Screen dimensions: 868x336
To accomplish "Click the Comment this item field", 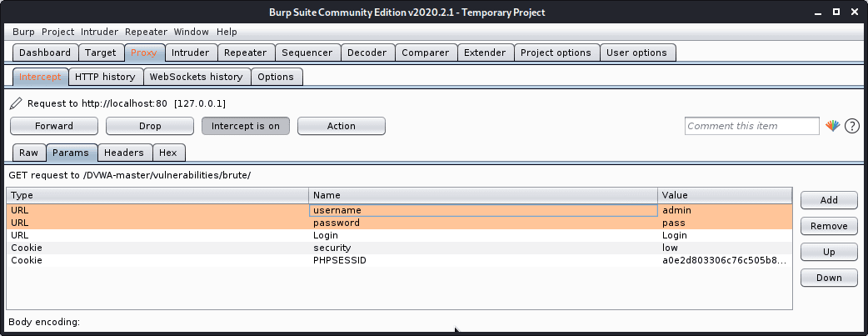I will coord(751,126).
